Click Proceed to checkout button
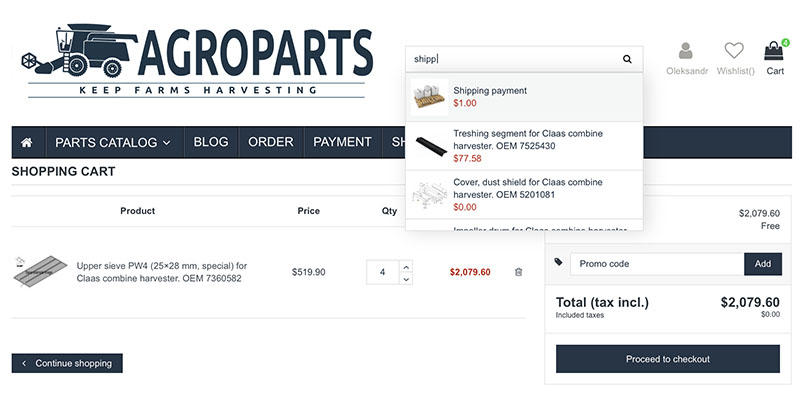 click(x=667, y=359)
